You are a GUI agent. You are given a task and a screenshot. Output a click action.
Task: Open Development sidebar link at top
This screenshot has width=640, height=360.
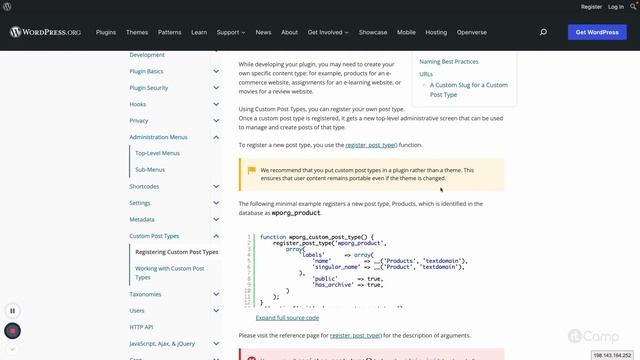147,55
